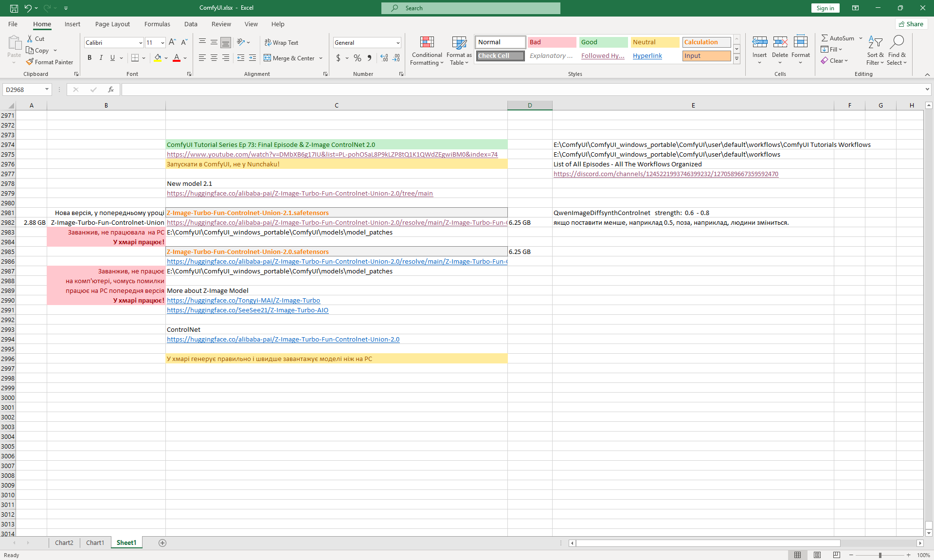Toggle Bold formatting button
This screenshot has height=560, width=934.
tap(90, 58)
